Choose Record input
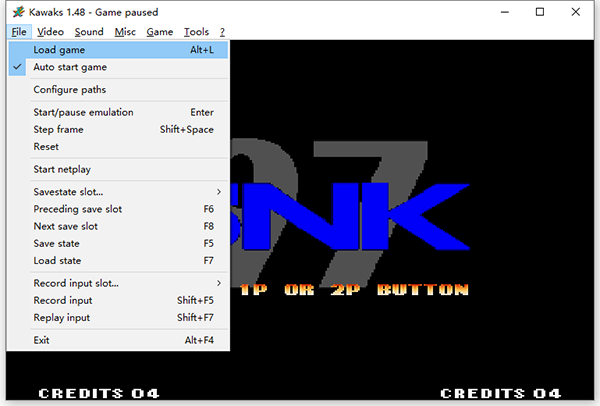Screen dimensions: 600x406 118,300
